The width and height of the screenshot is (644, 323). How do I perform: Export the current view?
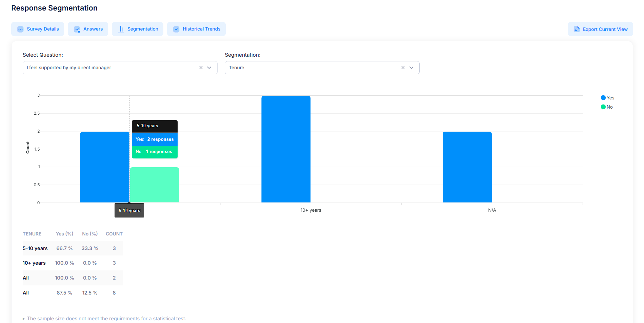pyautogui.click(x=600, y=29)
